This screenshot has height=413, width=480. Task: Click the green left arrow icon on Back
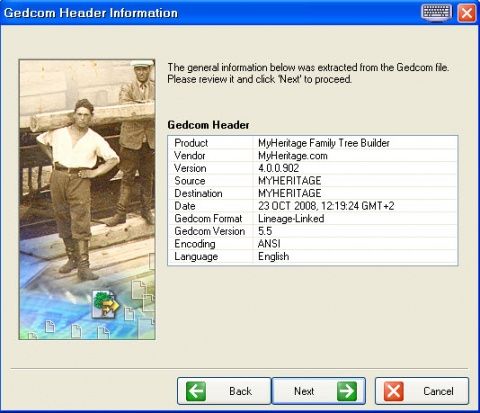[196, 391]
